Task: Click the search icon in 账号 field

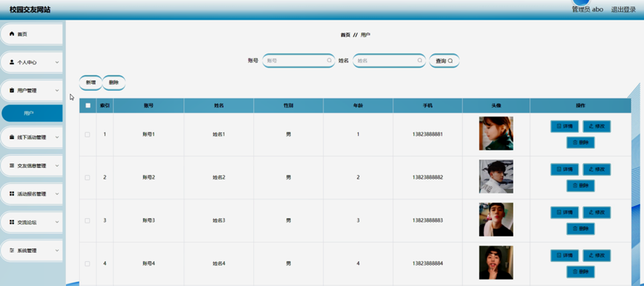Action: 329,60
